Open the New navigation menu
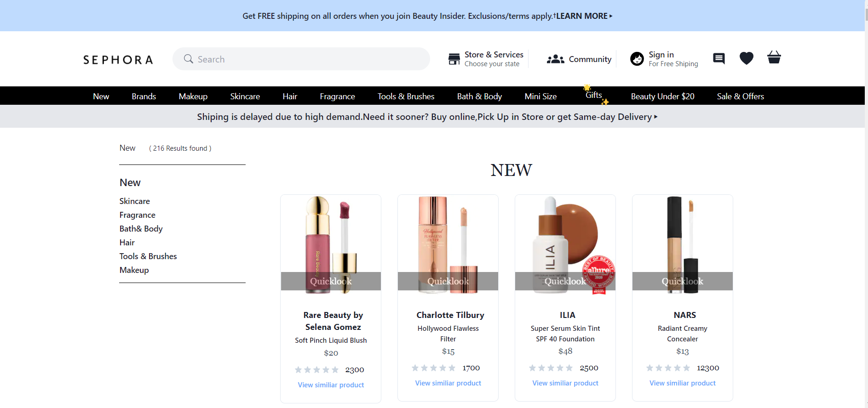Screen dimensions: 868x408 pyautogui.click(x=101, y=96)
